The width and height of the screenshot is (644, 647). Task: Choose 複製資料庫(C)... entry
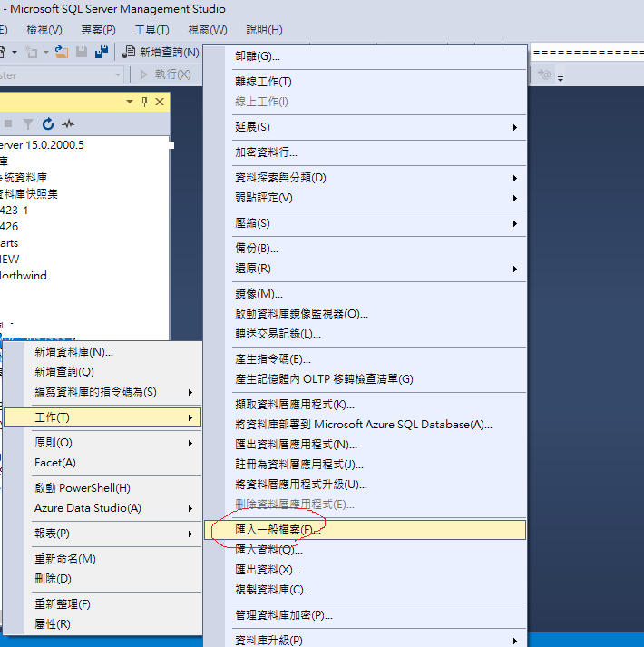click(366, 590)
